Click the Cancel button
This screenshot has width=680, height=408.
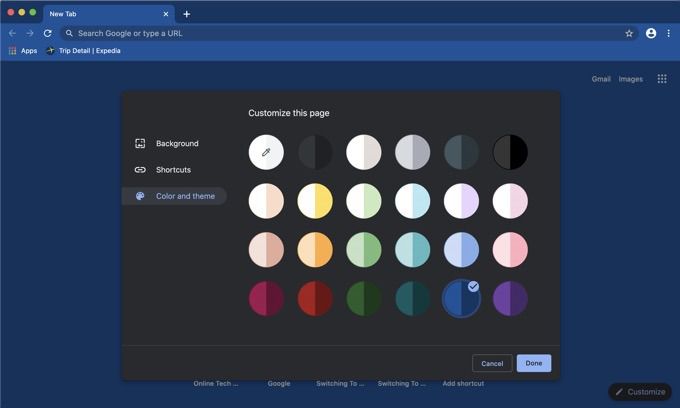[492, 363]
